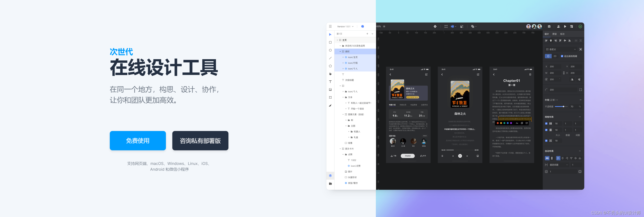Select the image insert tool
Screen dimensions: 644x217
[x=330, y=90]
